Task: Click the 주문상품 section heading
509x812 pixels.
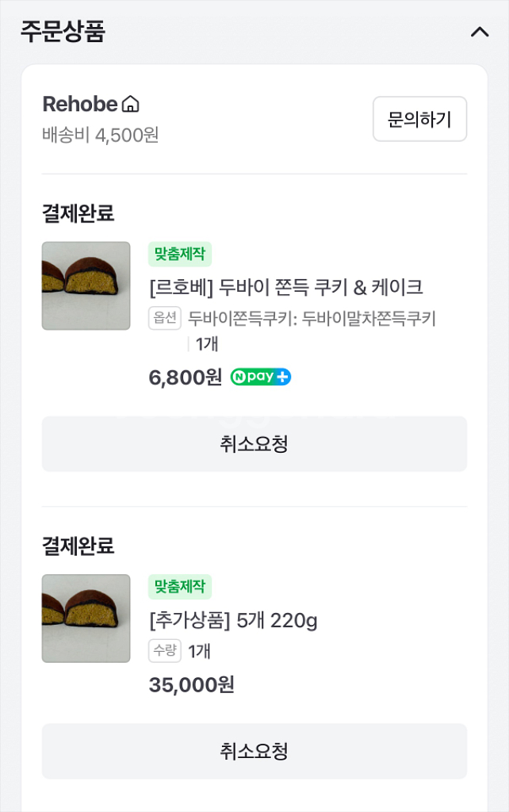Action: coord(63,32)
